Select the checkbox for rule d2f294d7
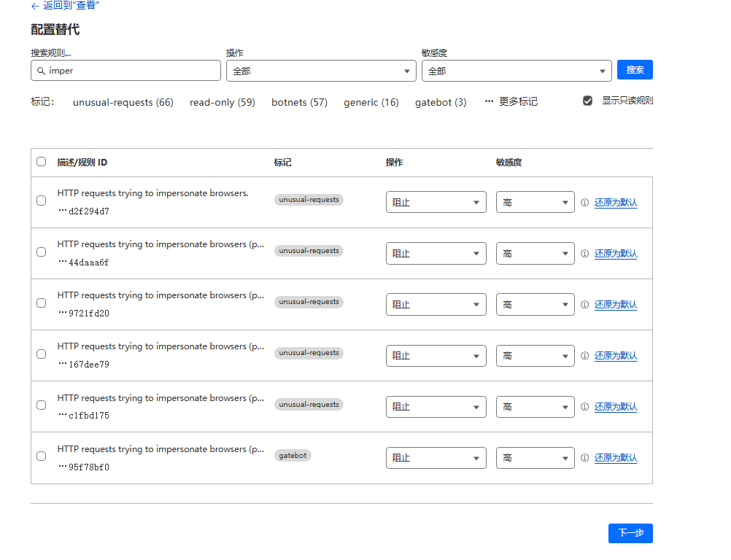Image resolution: width=731 pixels, height=560 pixels. coord(42,201)
